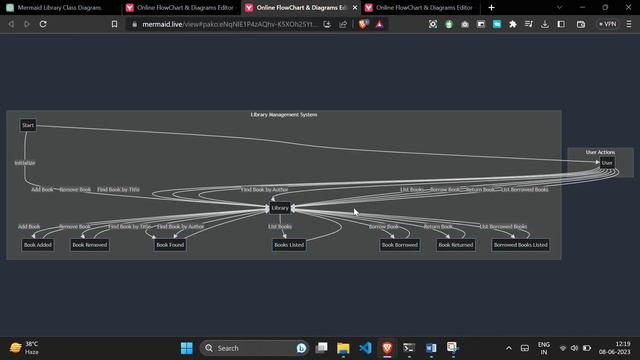The height and width of the screenshot is (360, 640).
Task: Open the Bing chat icon in search
Action: click(301, 348)
